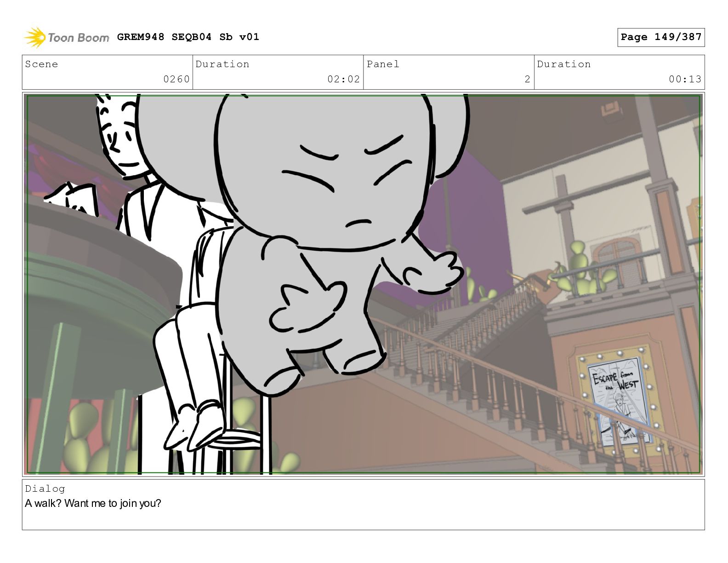Click the 'Panel' header label
Viewport: 728px width, 563px height.
[x=383, y=64]
